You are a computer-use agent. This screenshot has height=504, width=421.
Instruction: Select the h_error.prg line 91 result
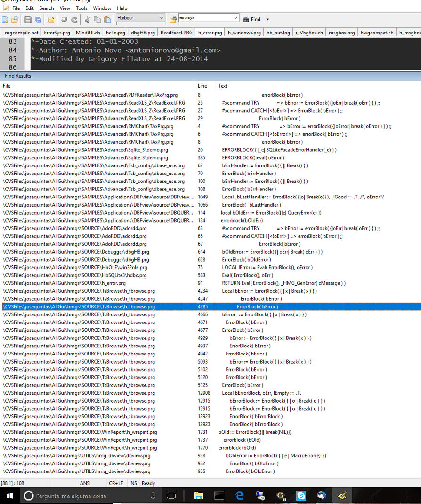coord(210,283)
